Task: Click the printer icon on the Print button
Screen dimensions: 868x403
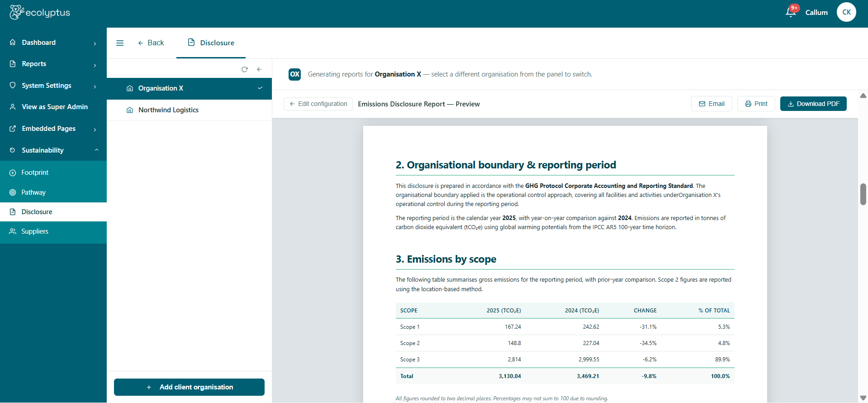Action: (x=748, y=104)
